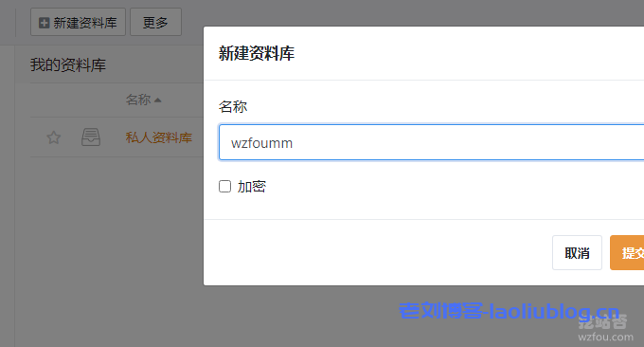Click the library drawer icon beside 私人资料库
Viewport: 644px width, 347px height.
tap(91, 137)
